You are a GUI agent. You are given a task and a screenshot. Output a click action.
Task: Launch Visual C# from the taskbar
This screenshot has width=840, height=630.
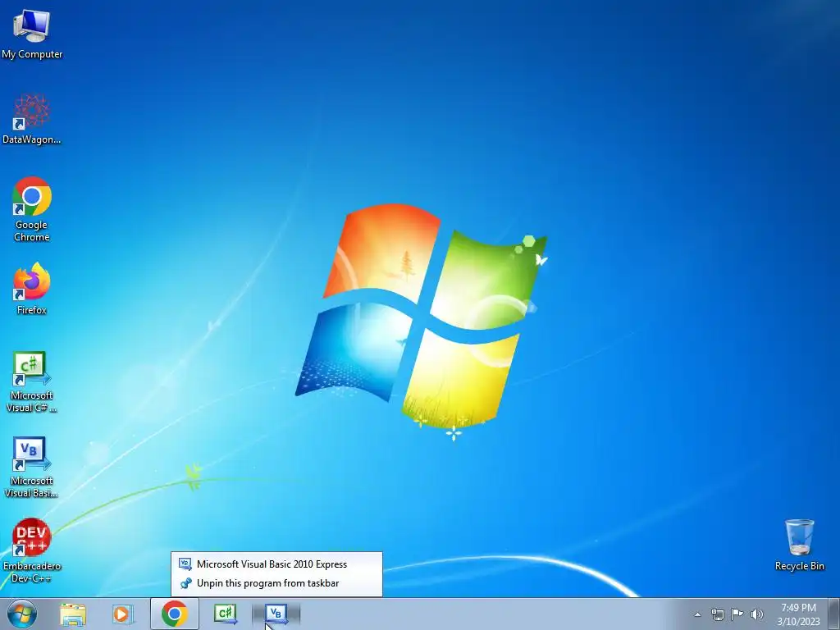(x=226, y=614)
